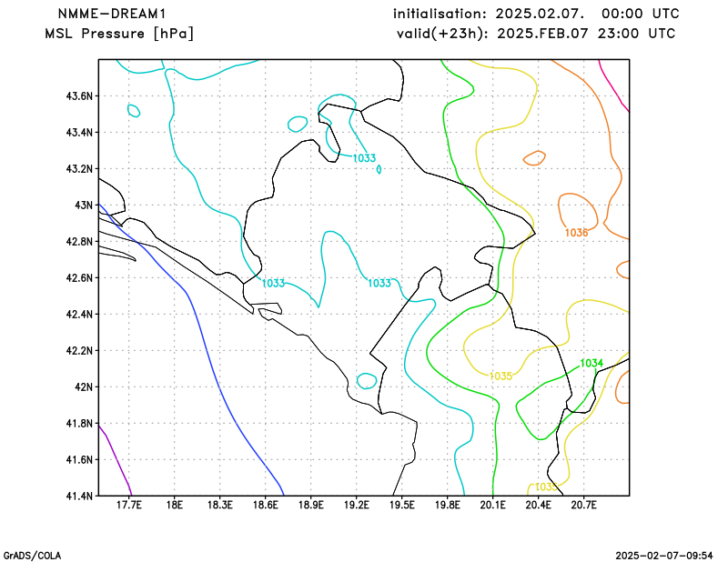Click the 42.8N latitude label

79,242
